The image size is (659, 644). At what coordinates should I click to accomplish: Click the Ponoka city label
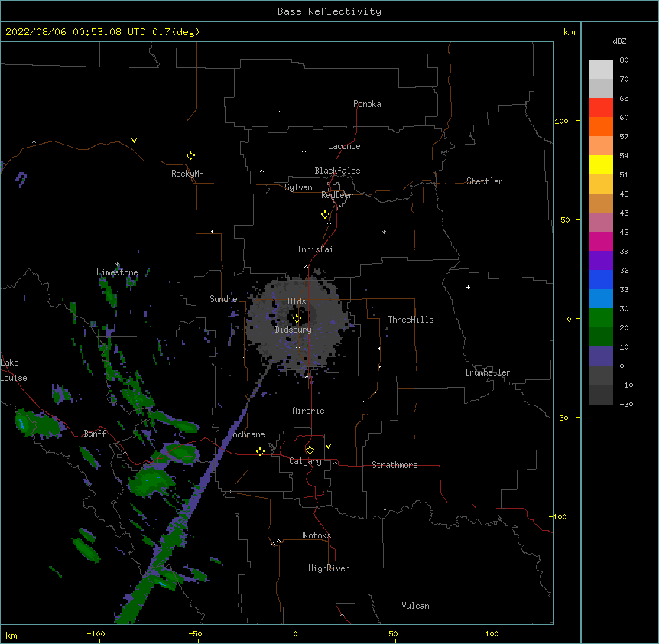pos(367,104)
